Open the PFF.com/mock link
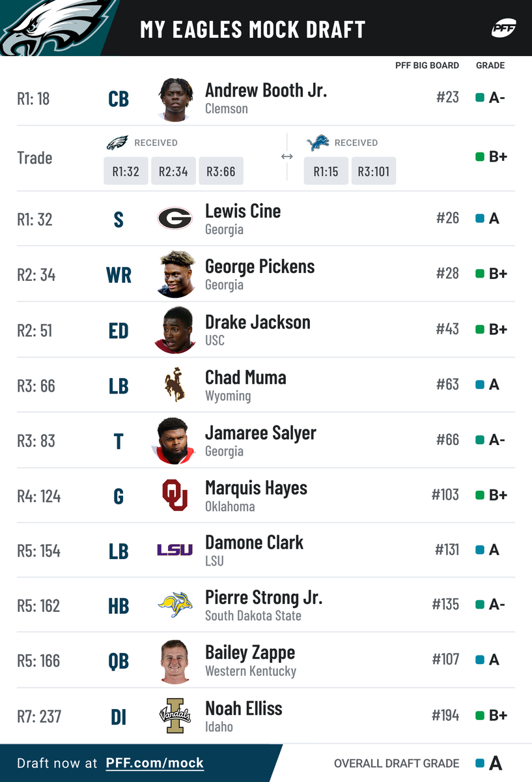The image size is (532, 782). (155, 763)
